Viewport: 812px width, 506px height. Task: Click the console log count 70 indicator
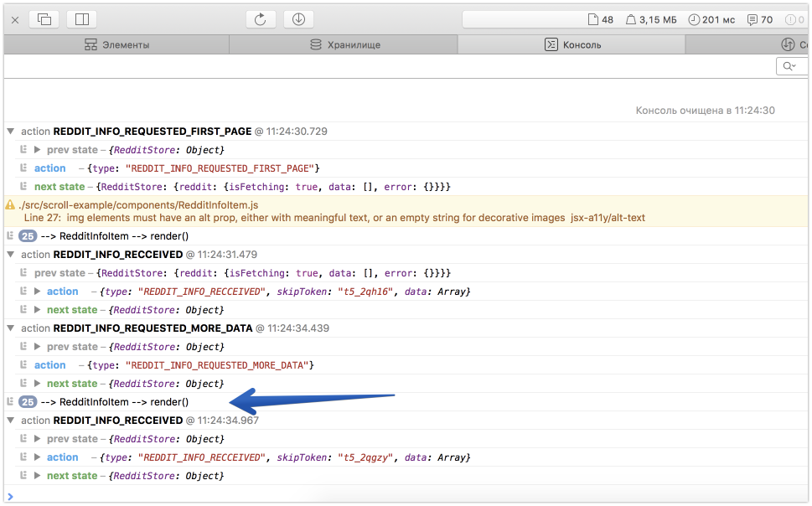(760, 19)
